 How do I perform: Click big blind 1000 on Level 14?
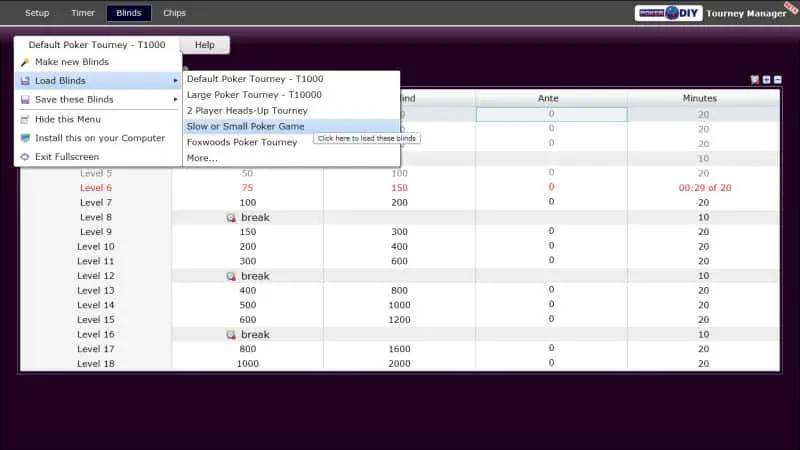(x=399, y=305)
